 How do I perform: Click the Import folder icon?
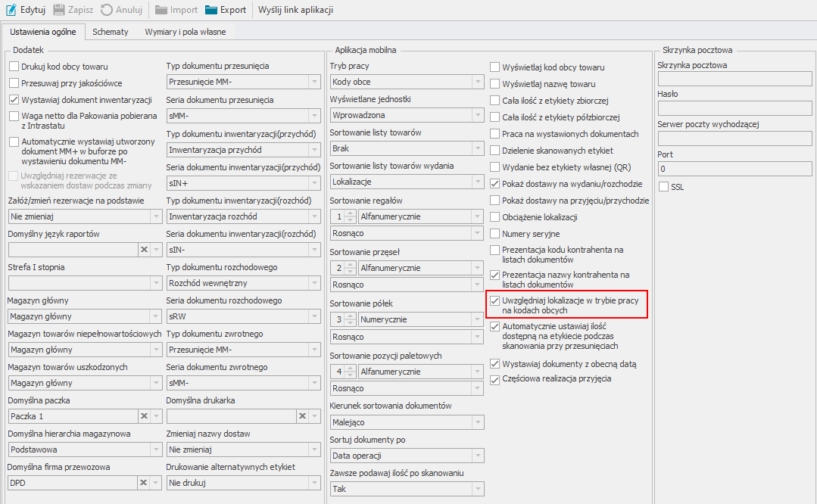[x=161, y=10]
